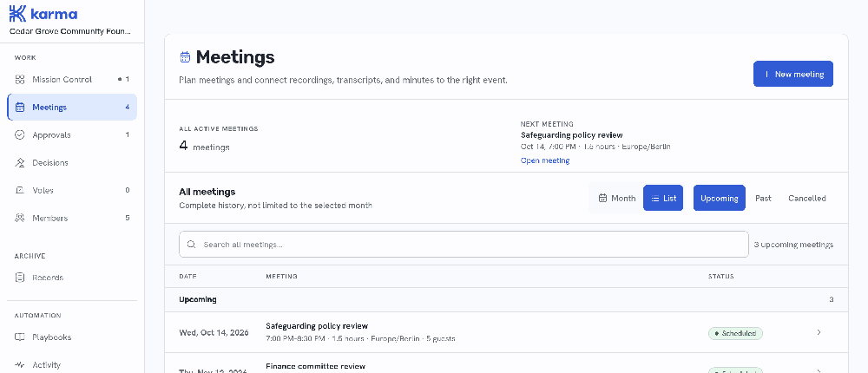Select the Meetings sidebar item
The height and width of the screenshot is (373, 868).
click(x=72, y=107)
